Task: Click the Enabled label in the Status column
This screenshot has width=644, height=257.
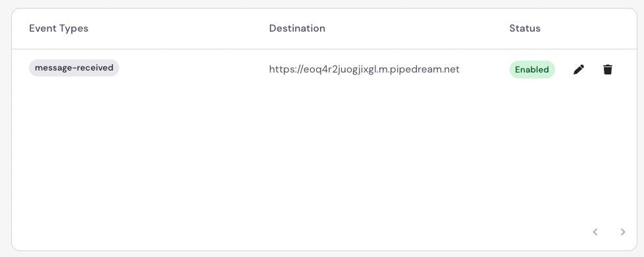Action: tap(532, 69)
